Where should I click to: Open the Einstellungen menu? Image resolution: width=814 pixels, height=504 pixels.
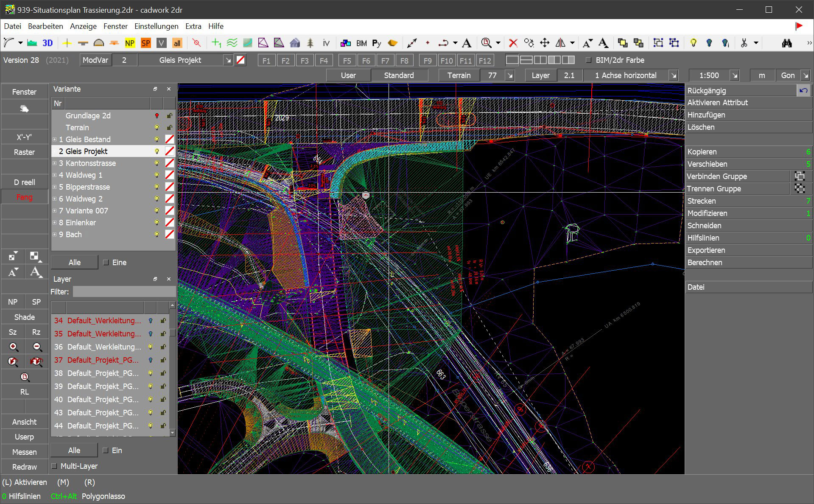pyautogui.click(x=156, y=26)
